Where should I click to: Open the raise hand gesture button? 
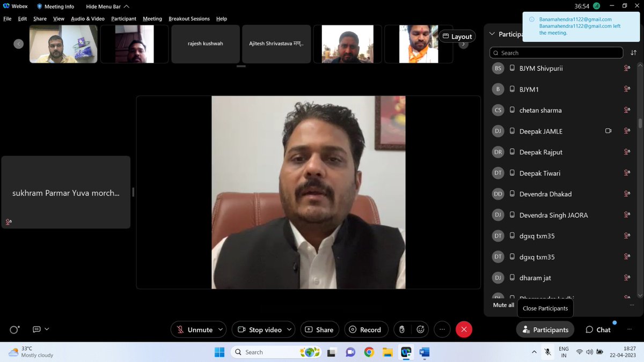[x=401, y=330]
